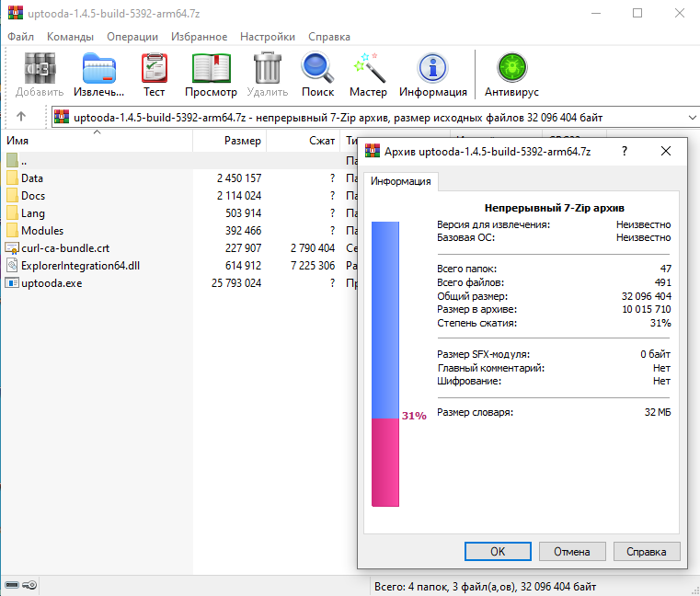
Task: Click the uptooda.exe application icon
Action: [x=12, y=283]
